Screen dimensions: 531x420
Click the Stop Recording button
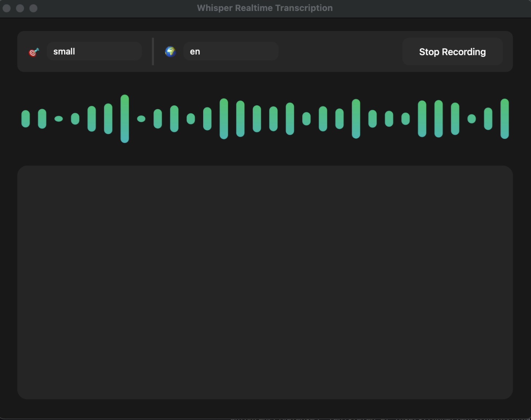(452, 51)
